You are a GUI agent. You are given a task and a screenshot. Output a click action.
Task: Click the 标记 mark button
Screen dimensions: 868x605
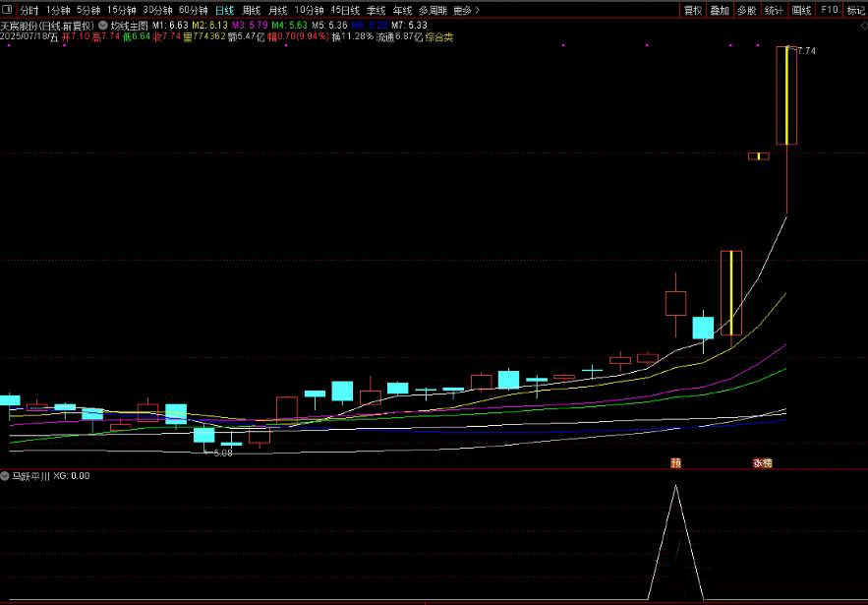coord(855,11)
